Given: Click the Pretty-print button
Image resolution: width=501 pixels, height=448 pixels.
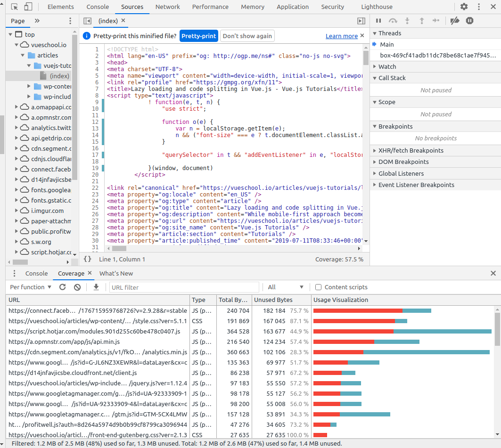Looking at the screenshot, I should (198, 36).
